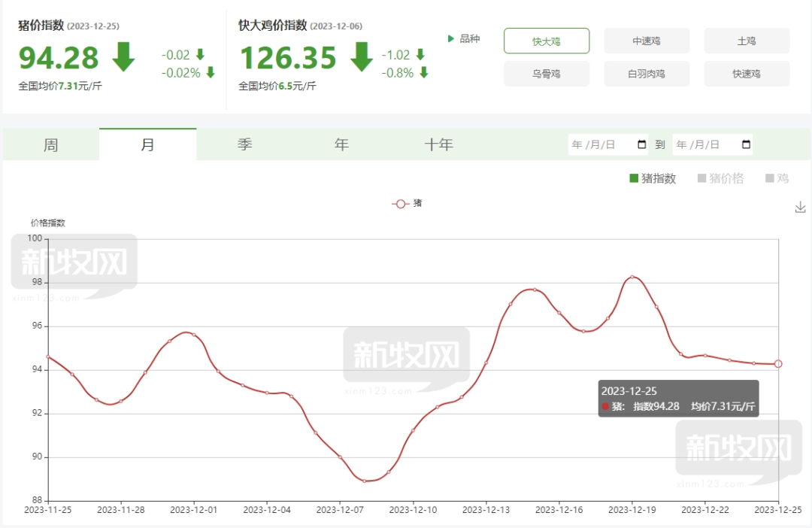Select the 快大鸡 variety button
The image size is (812, 528).
coord(547,41)
